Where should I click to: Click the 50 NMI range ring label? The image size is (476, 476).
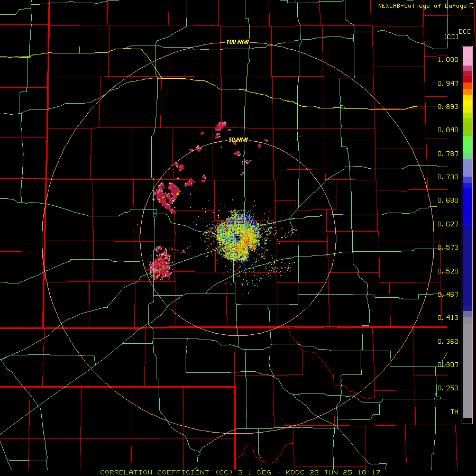[x=238, y=140]
